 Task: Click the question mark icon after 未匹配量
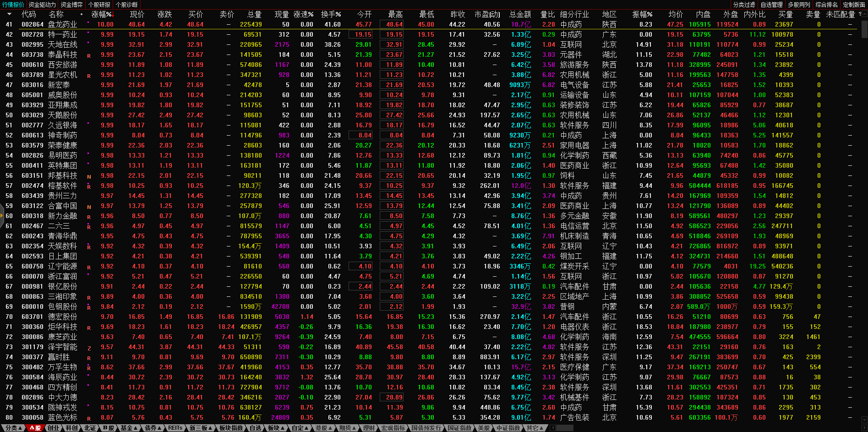(860, 14)
